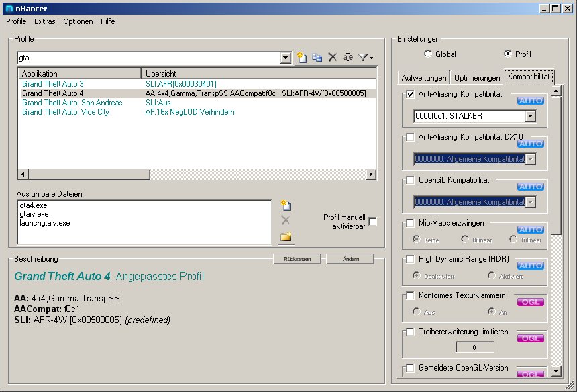Click OGL badge for Konformes Texturklammern
The width and height of the screenshot is (577, 392).
click(x=531, y=302)
